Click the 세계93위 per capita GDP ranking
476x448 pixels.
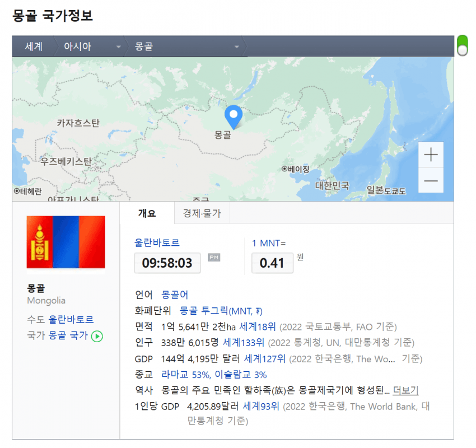coord(260,407)
